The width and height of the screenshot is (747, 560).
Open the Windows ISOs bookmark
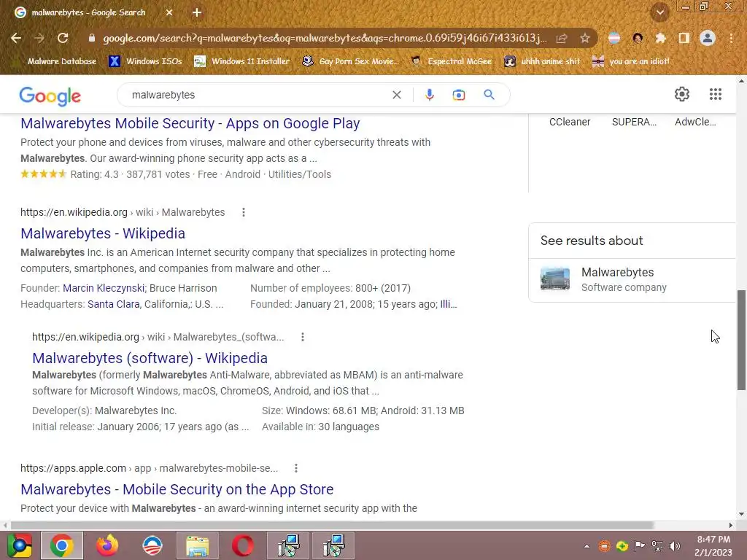[x=146, y=61]
